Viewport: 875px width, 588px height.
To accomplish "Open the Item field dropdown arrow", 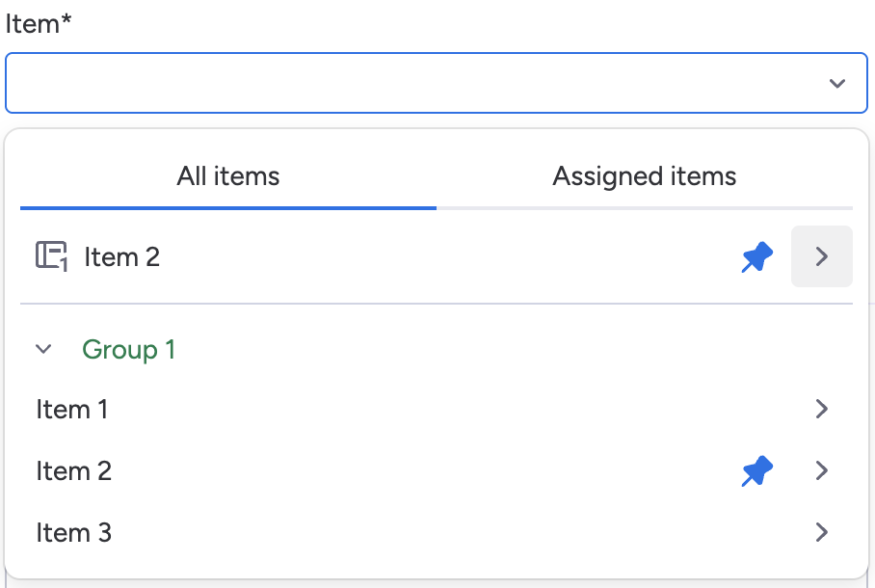I will pos(836,84).
